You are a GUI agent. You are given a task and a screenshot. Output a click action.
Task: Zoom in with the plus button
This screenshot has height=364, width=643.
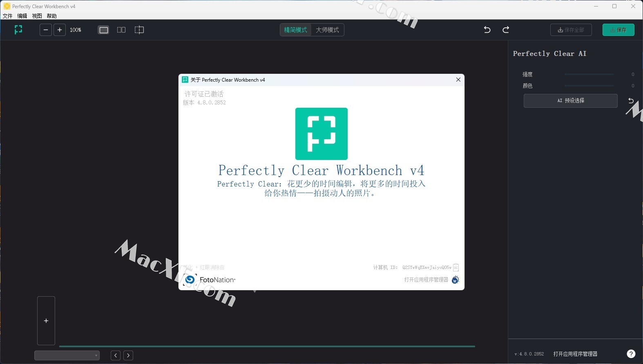60,30
